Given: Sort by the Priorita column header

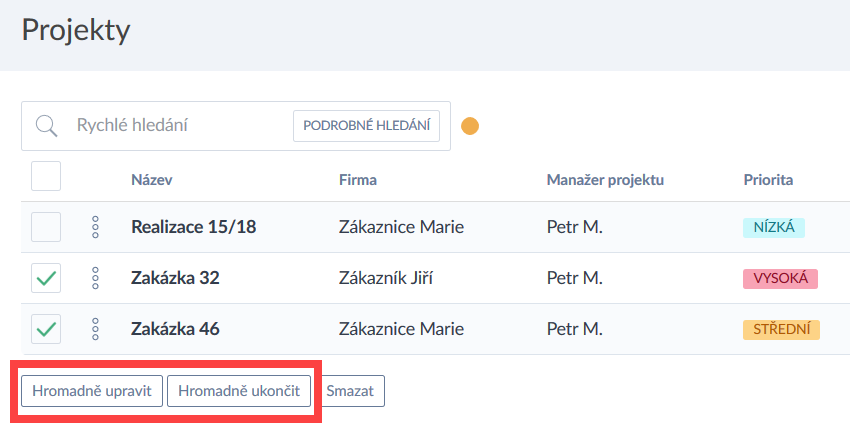Looking at the screenshot, I should point(768,180).
